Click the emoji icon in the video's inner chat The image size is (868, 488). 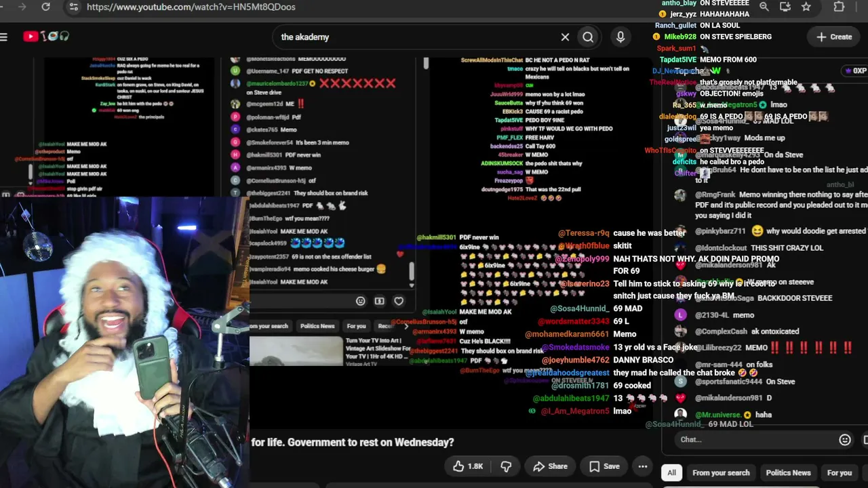click(361, 301)
